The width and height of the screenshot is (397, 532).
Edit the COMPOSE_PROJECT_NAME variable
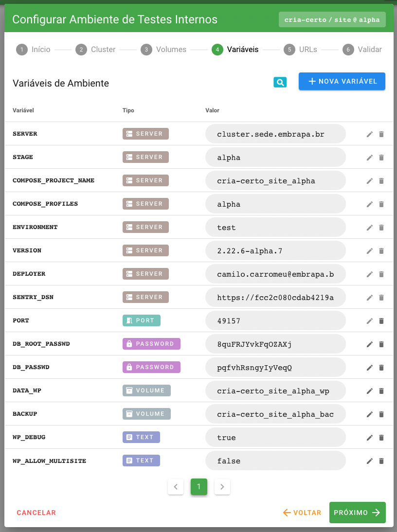click(x=370, y=181)
